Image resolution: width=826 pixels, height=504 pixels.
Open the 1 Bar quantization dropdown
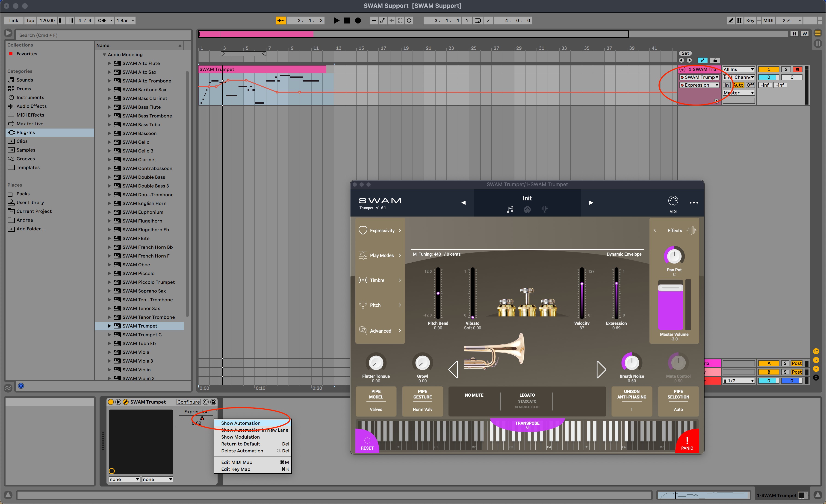[125, 21]
